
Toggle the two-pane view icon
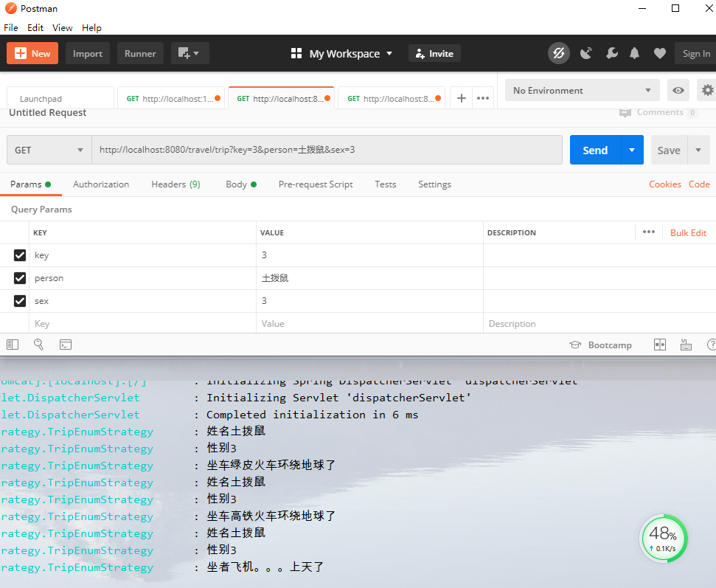point(660,345)
